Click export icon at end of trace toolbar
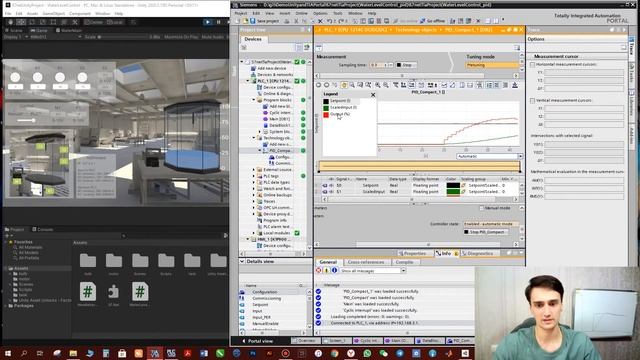The height and width of the screenshot is (360, 640). pos(515,85)
